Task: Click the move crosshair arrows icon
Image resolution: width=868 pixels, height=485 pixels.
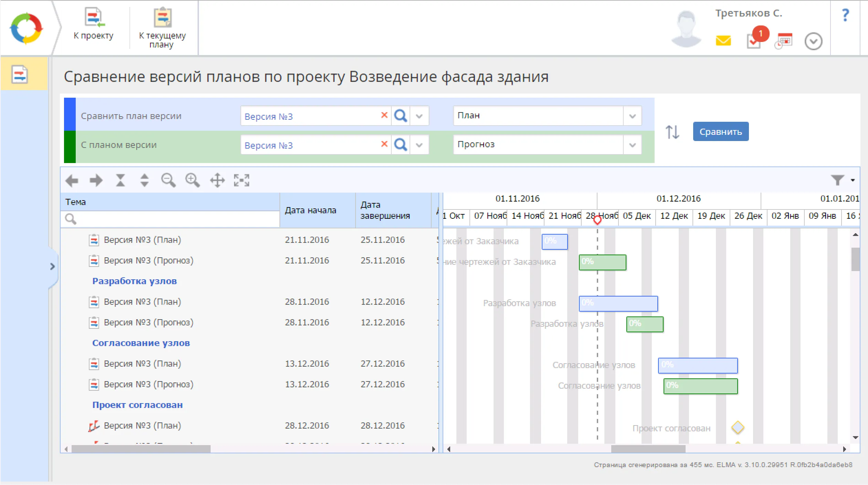Action: [x=217, y=180]
